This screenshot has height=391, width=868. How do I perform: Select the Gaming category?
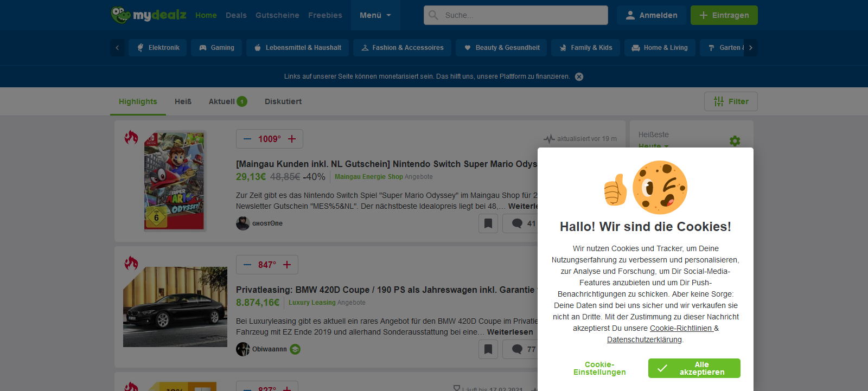(216, 48)
